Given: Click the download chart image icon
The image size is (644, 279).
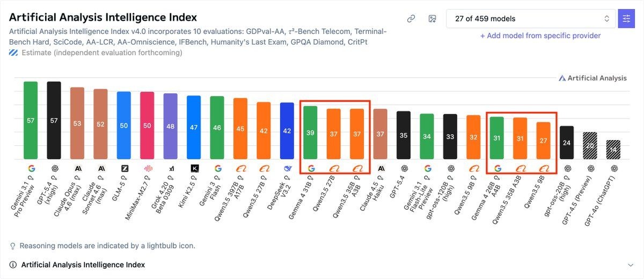Looking at the screenshot, I should point(432,19).
